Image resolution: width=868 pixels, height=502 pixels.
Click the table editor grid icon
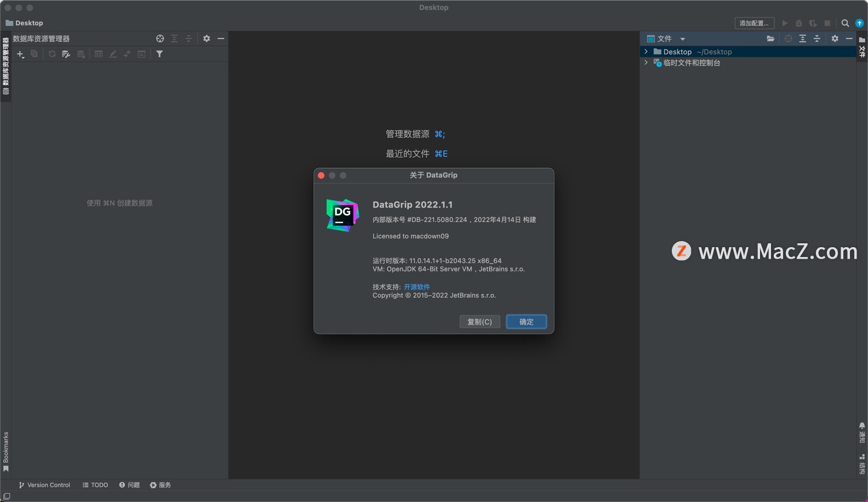click(99, 54)
